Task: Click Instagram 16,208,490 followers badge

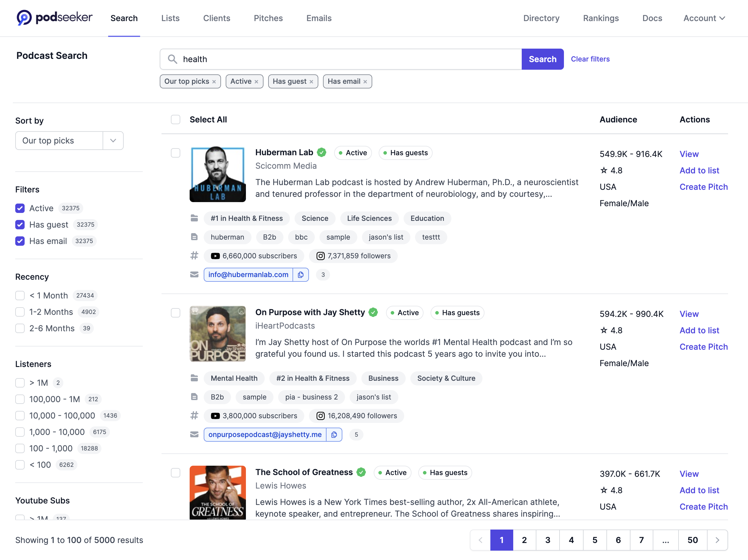Action: [356, 416]
